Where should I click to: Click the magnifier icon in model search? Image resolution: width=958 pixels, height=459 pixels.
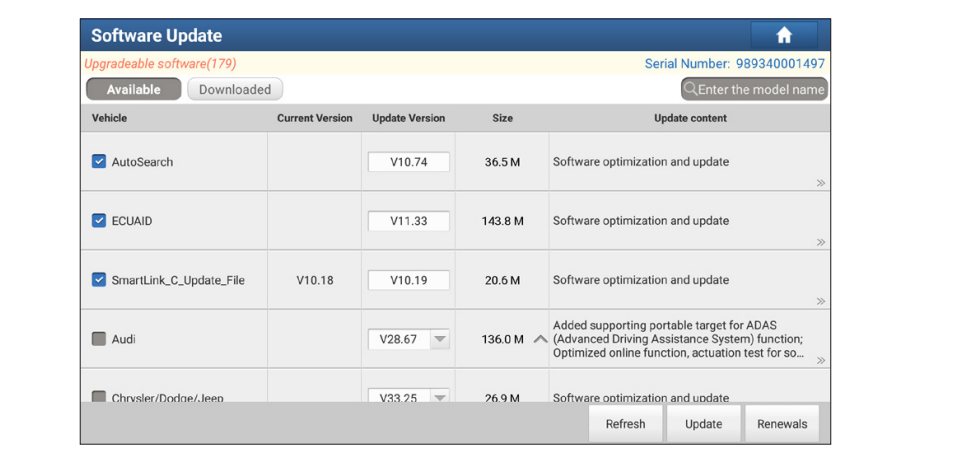tap(690, 89)
